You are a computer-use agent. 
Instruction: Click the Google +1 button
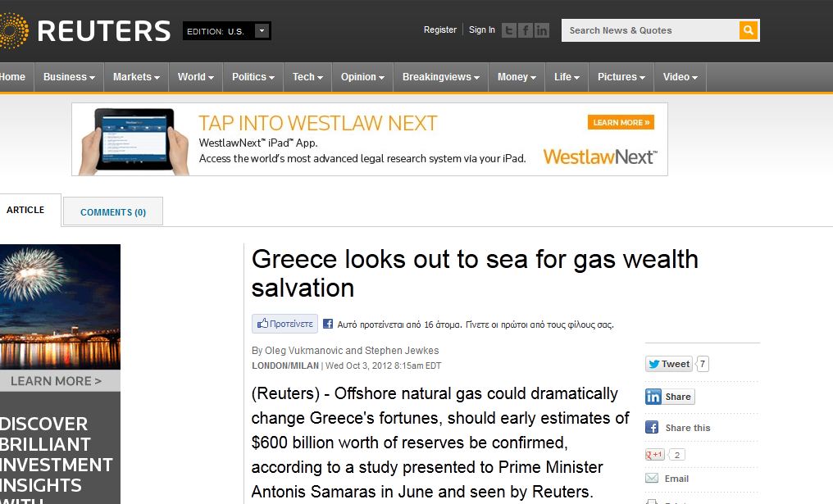(x=654, y=455)
